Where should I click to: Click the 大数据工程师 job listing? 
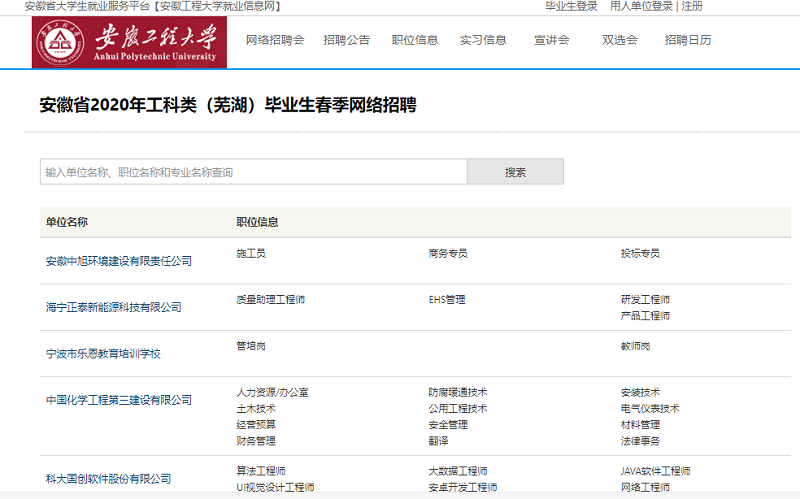click(x=458, y=471)
